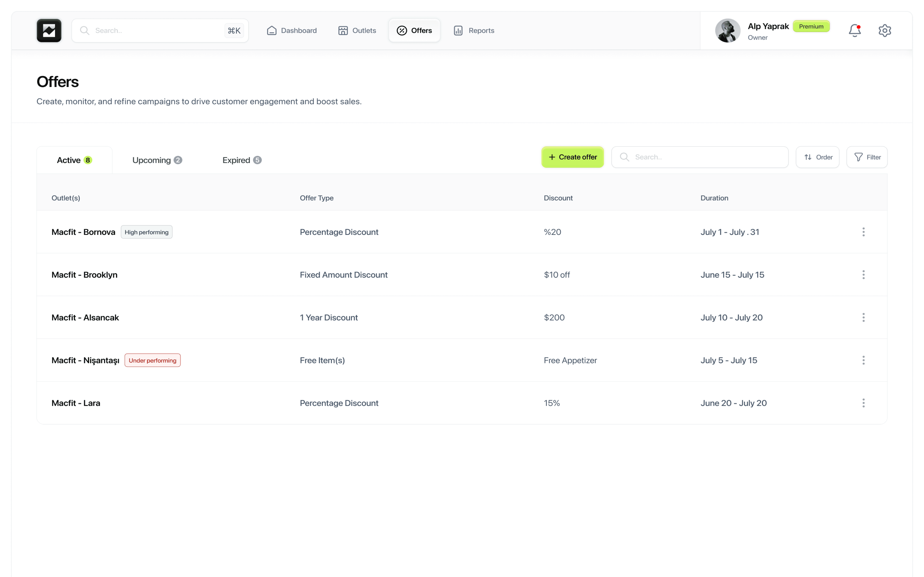The height and width of the screenshot is (577, 924).
Task: Open the Dashboard nav item
Action: 292,31
